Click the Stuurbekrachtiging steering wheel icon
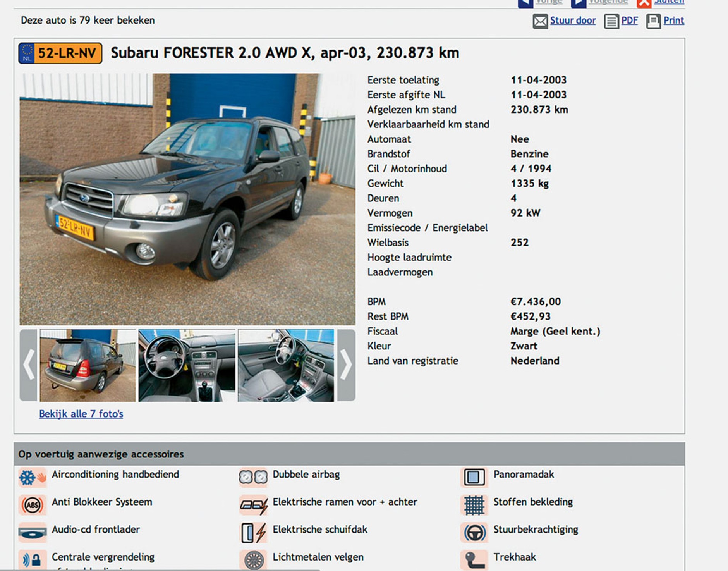Screen dimensions: 728x571 point(474,532)
